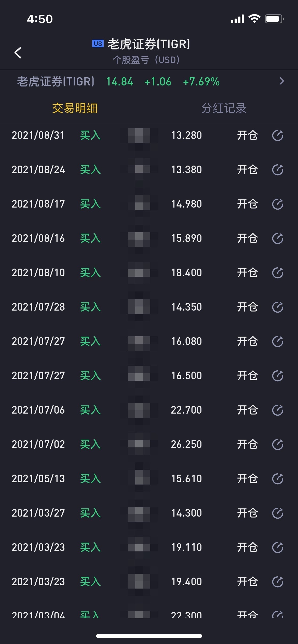Image resolution: width=298 pixels, height=644 pixels.
Task: Select the 16.080 buy record
Action: coord(149,341)
